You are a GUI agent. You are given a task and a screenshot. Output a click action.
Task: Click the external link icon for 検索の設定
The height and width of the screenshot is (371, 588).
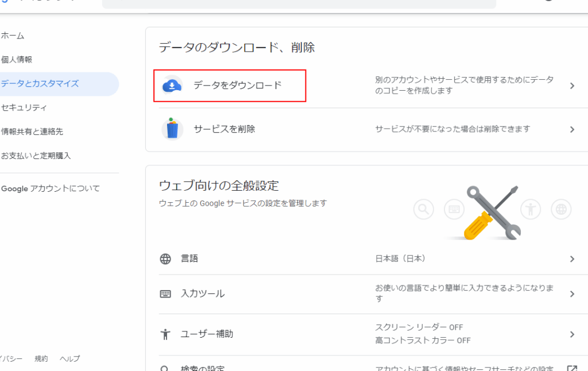(571, 368)
